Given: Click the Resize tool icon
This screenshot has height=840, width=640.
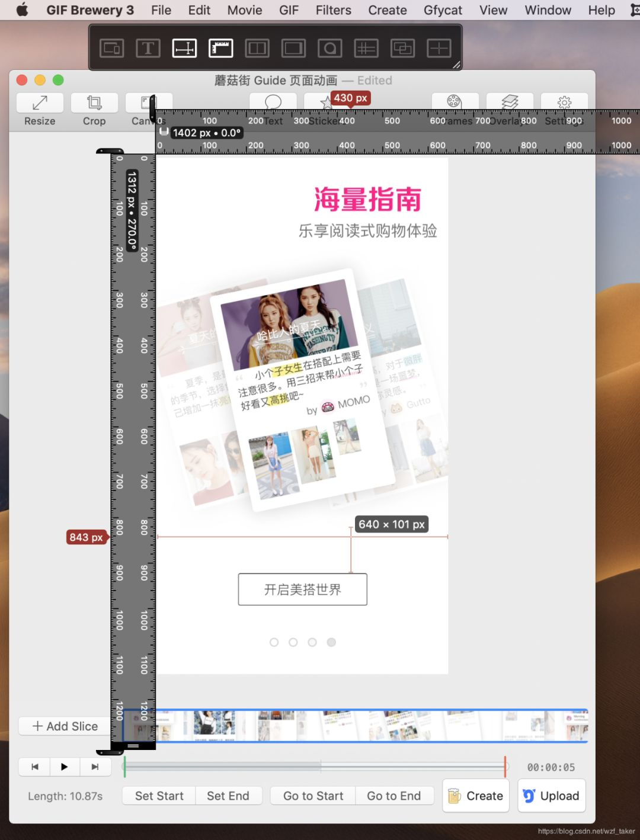Looking at the screenshot, I should pos(40,103).
